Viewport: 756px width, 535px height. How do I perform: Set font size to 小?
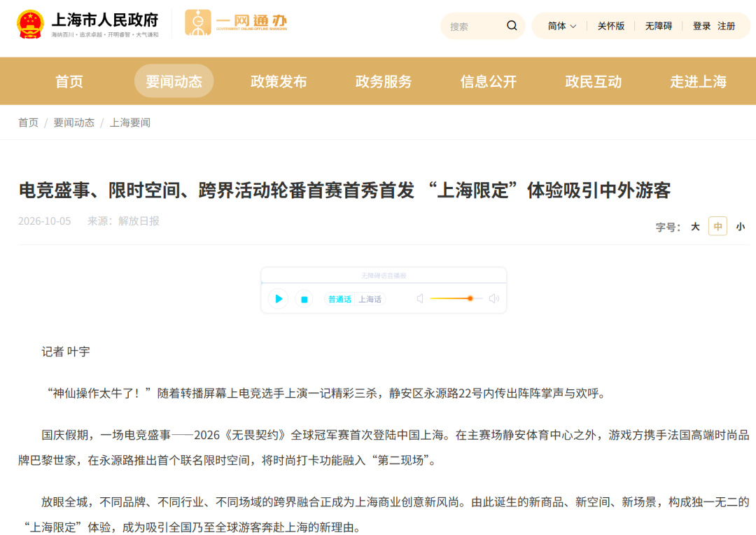click(740, 226)
